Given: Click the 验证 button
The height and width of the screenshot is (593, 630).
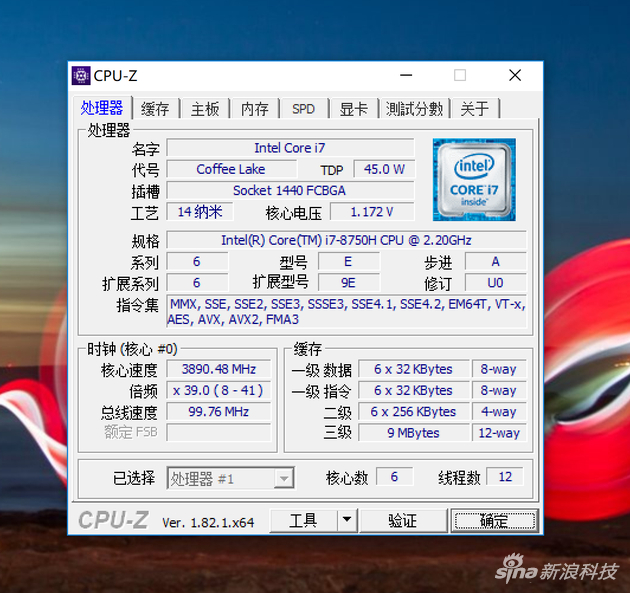Looking at the screenshot, I should coord(403,521).
